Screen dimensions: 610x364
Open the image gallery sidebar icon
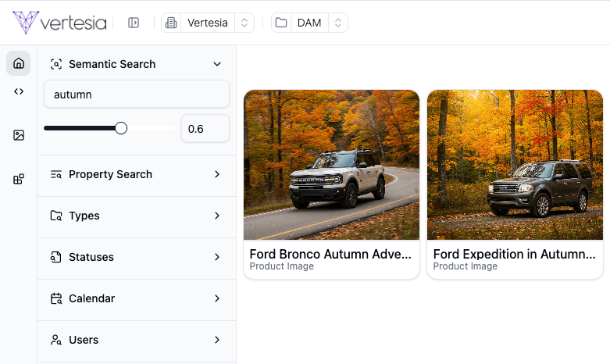(18, 135)
